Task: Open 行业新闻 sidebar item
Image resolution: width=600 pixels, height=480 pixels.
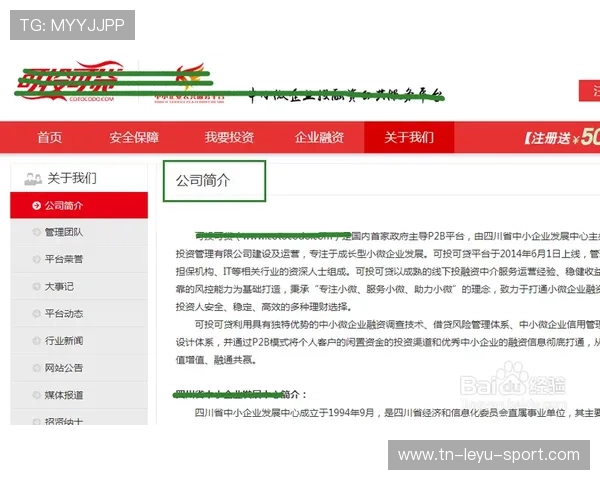Action: [79, 341]
